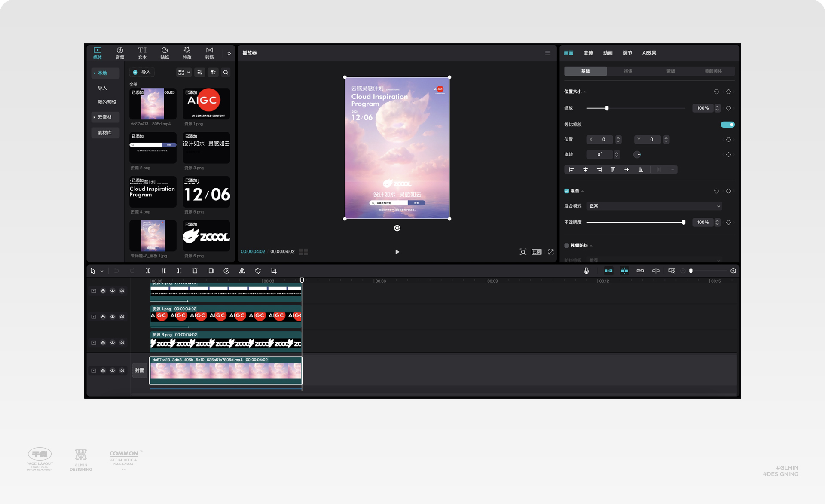Open the 混合模式 正常 dropdown

coord(654,206)
